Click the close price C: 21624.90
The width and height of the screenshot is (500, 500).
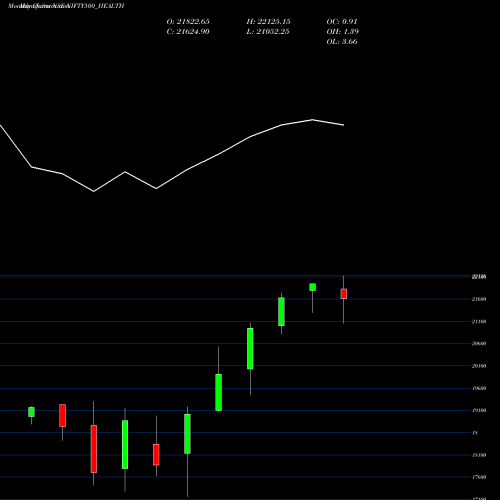[x=188, y=32]
